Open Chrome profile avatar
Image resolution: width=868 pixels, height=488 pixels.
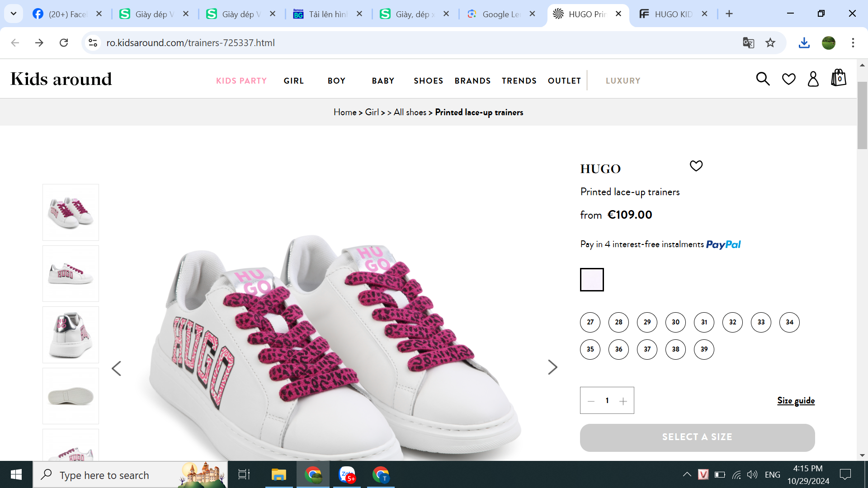click(829, 43)
